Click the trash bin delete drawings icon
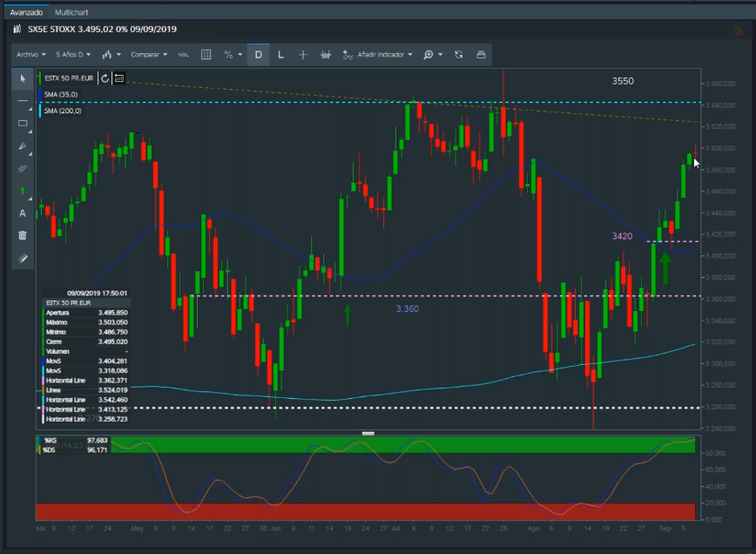Screen dimensions: 756x554 point(23,235)
